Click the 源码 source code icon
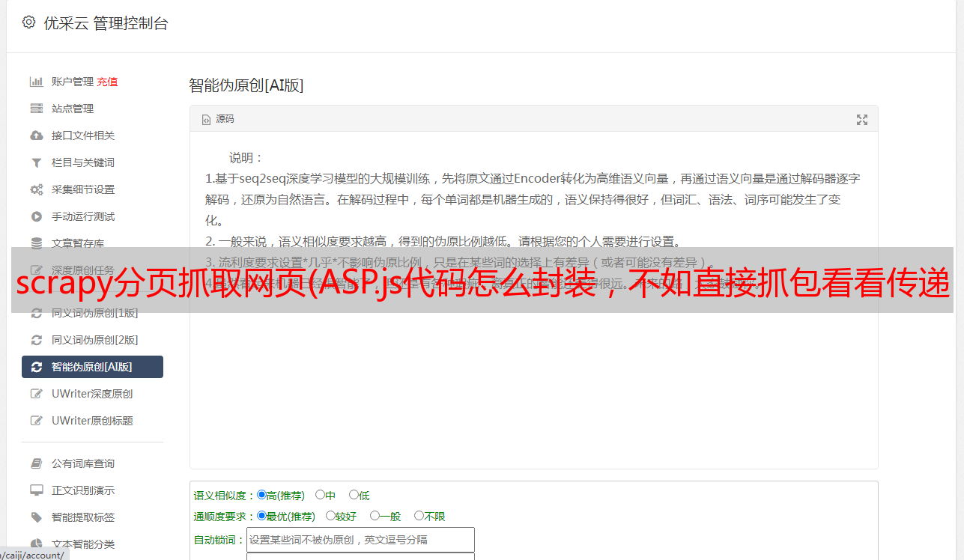This screenshot has width=964, height=560. (x=206, y=120)
